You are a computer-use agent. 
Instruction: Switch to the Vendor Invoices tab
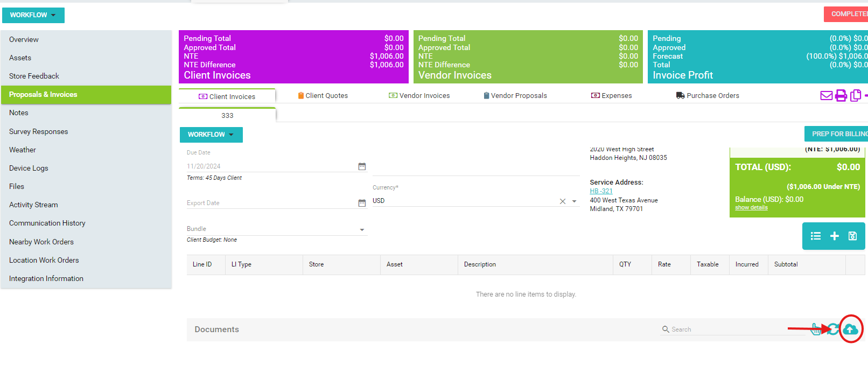(419, 96)
